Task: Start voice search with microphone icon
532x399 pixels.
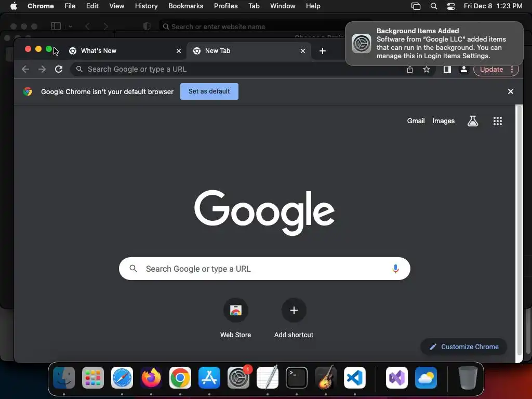Action: 395,269
